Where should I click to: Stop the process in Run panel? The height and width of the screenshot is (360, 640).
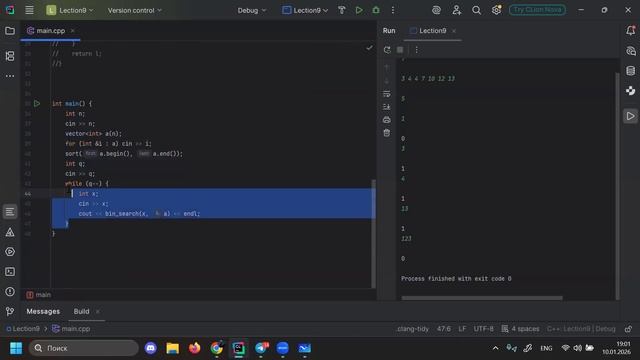[x=400, y=50]
